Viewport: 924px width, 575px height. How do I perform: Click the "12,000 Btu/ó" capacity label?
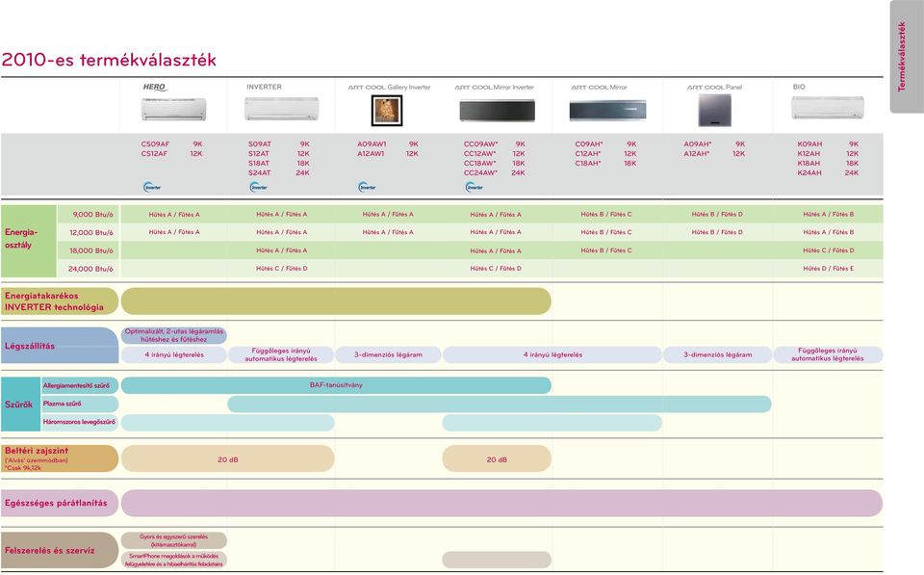(91, 233)
